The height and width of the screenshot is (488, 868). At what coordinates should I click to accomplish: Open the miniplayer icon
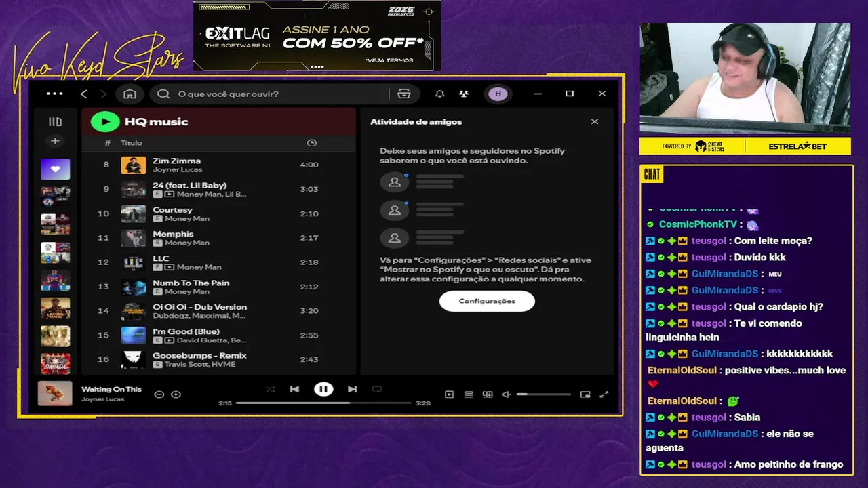pos(585,394)
